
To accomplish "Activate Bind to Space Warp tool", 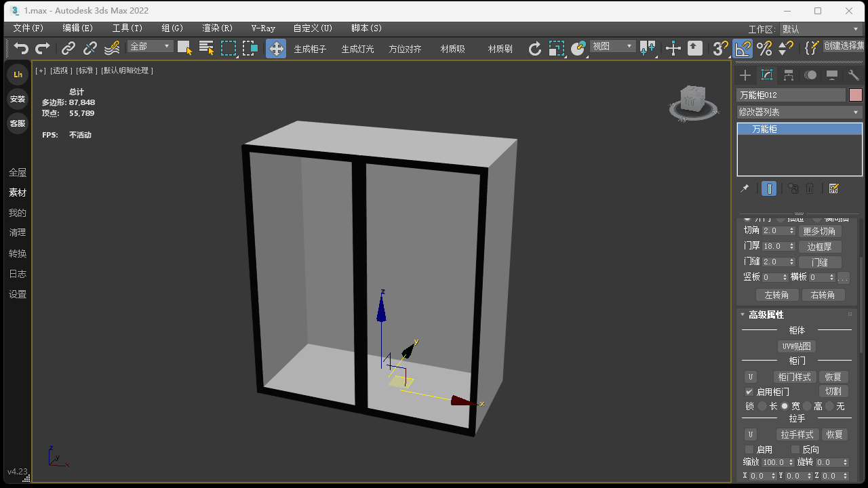I will [112, 48].
